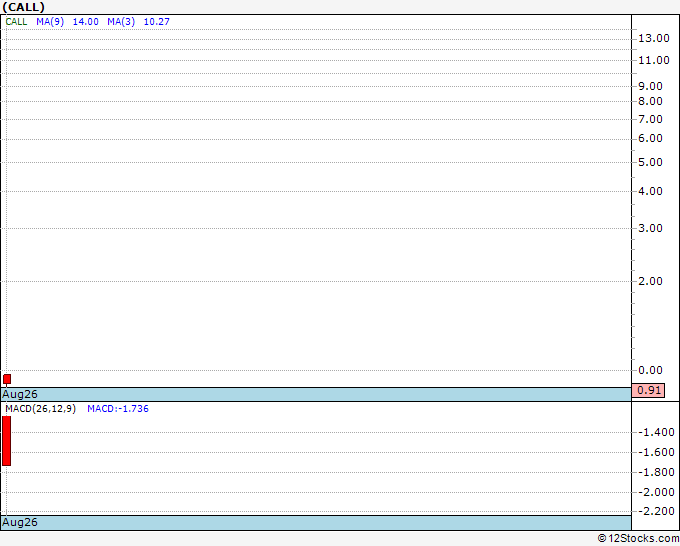
Task: Click the 11.00 price axis label
Action: pos(654,60)
